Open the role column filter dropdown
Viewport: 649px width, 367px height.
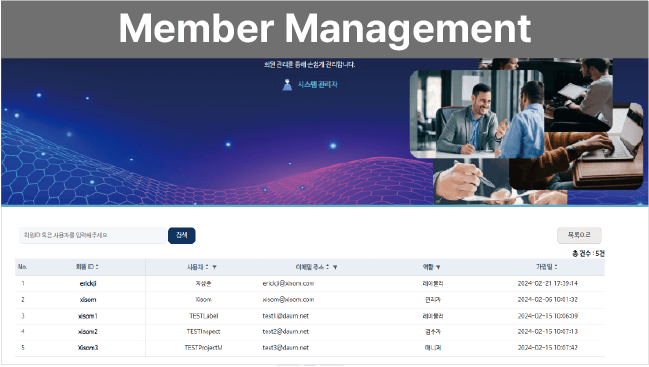click(x=438, y=267)
